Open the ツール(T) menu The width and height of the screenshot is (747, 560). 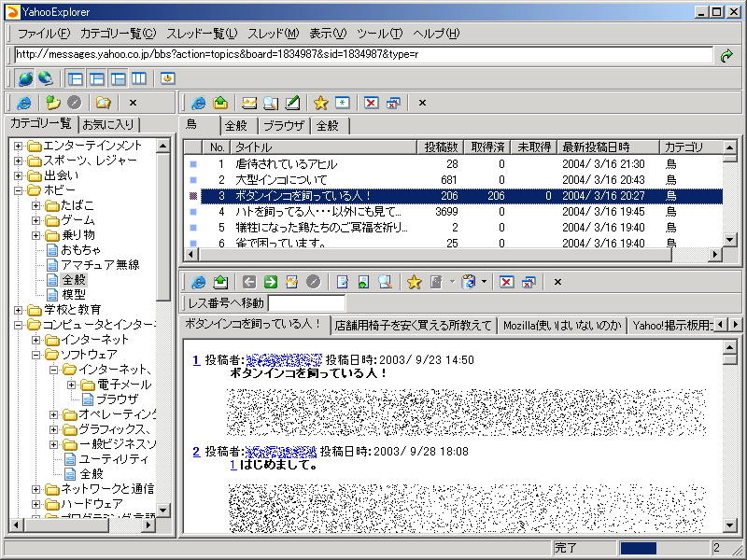coord(380,34)
